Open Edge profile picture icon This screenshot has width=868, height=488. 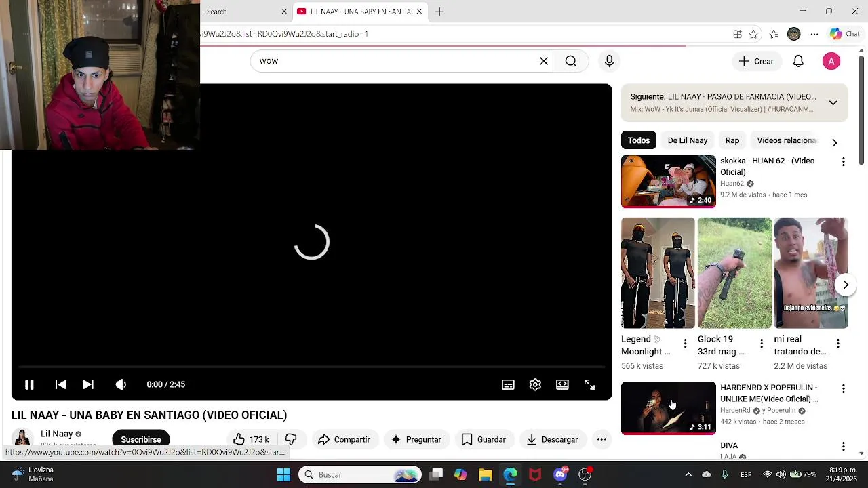794,34
